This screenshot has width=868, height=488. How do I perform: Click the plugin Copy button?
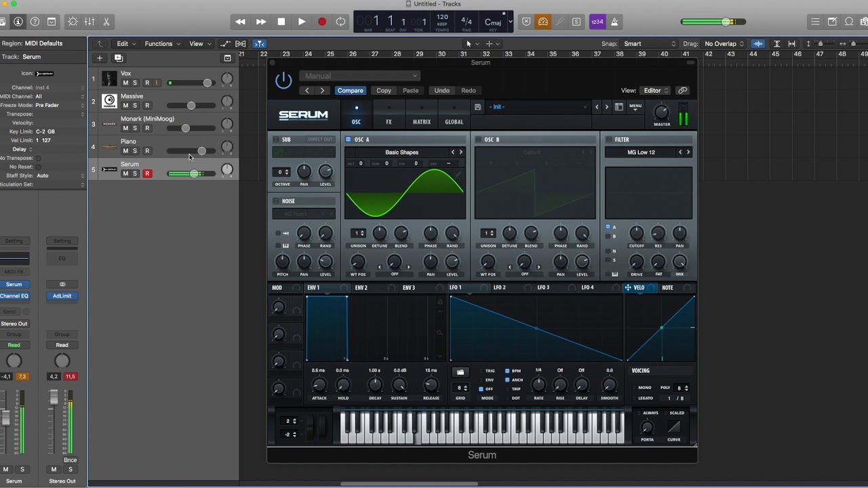pyautogui.click(x=384, y=90)
